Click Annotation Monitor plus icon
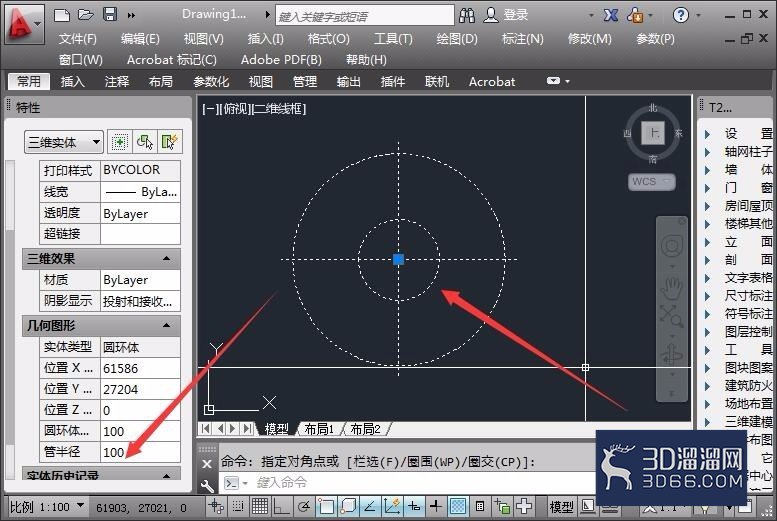Screen dimensions: 777x521 coord(524,506)
